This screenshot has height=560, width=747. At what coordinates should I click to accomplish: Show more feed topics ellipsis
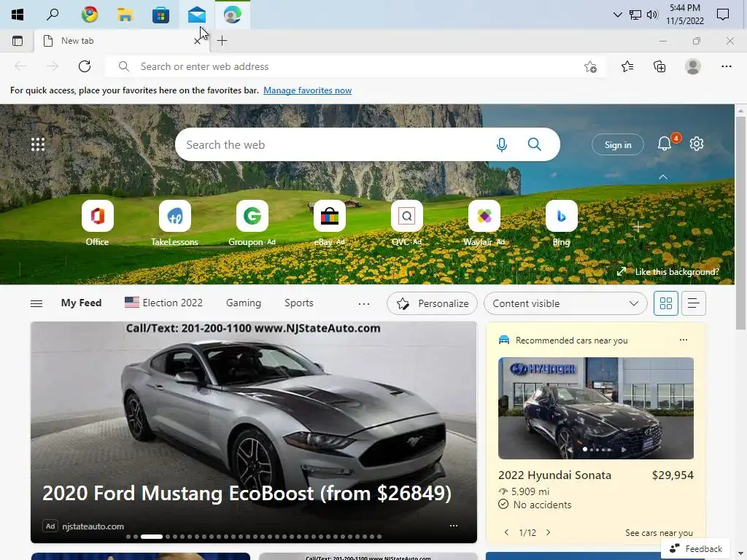pos(363,303)
